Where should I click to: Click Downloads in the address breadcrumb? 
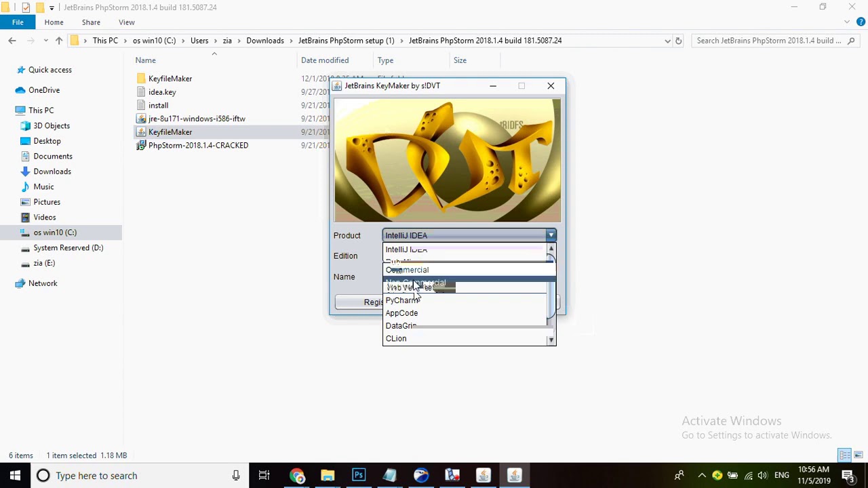coord(265,41)
